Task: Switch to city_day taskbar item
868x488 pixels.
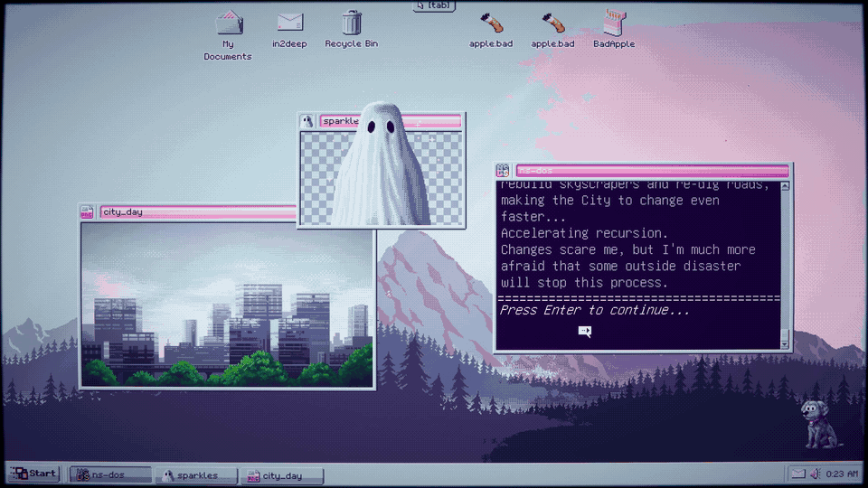Action: (x=282, y=475)
